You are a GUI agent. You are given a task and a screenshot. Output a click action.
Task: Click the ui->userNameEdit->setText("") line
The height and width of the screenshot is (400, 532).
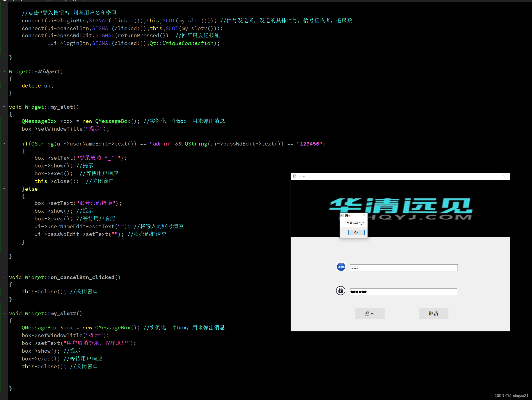pyautogui.click(x=82, y=226)
